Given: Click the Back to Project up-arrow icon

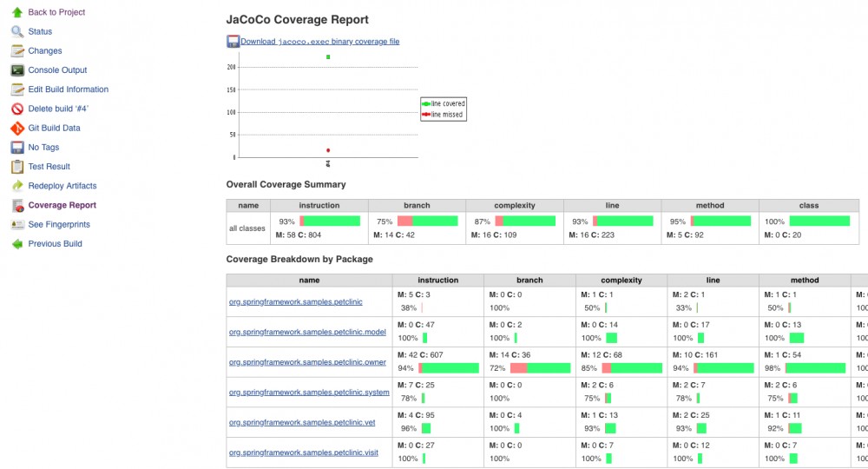Looking at the screenshot, I should pyautogui.click(x=17, y=12).
